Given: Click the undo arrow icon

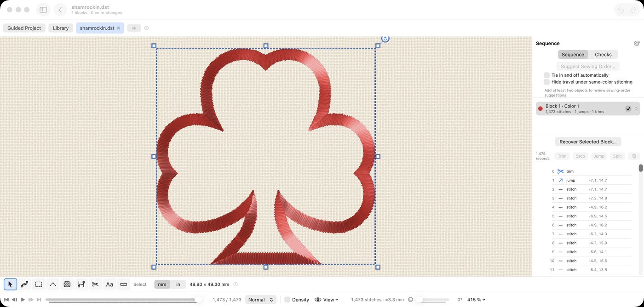Looking at the screenshot, I should [x=621, y=10].
